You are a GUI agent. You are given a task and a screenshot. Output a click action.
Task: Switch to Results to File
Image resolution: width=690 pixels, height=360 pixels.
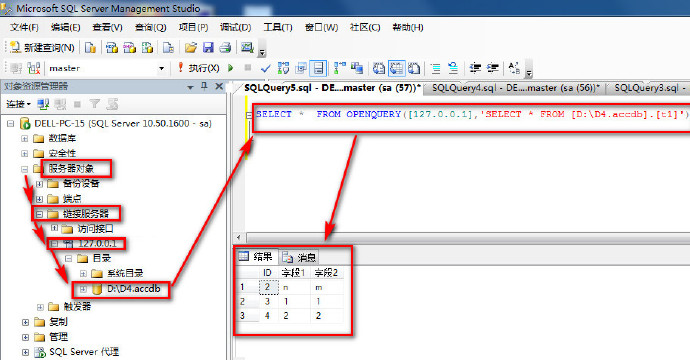point(414,68)
